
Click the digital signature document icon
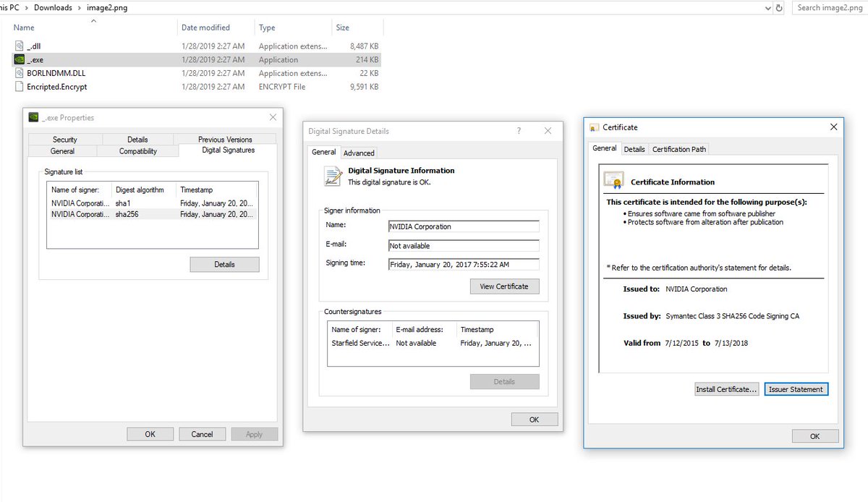pos(333,176)
